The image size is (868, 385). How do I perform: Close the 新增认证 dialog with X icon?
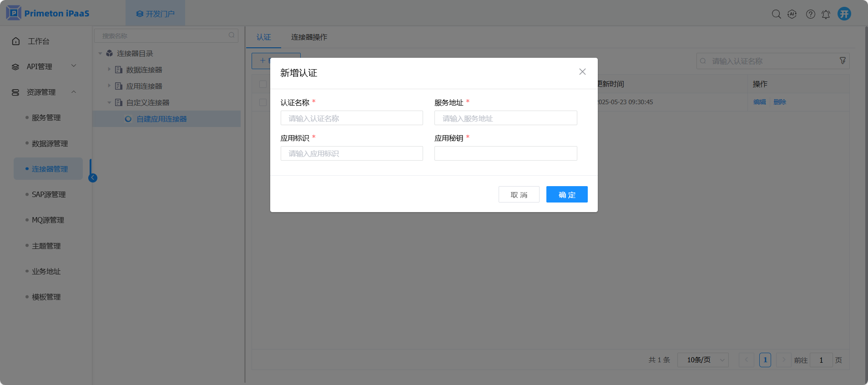(582, 72)
